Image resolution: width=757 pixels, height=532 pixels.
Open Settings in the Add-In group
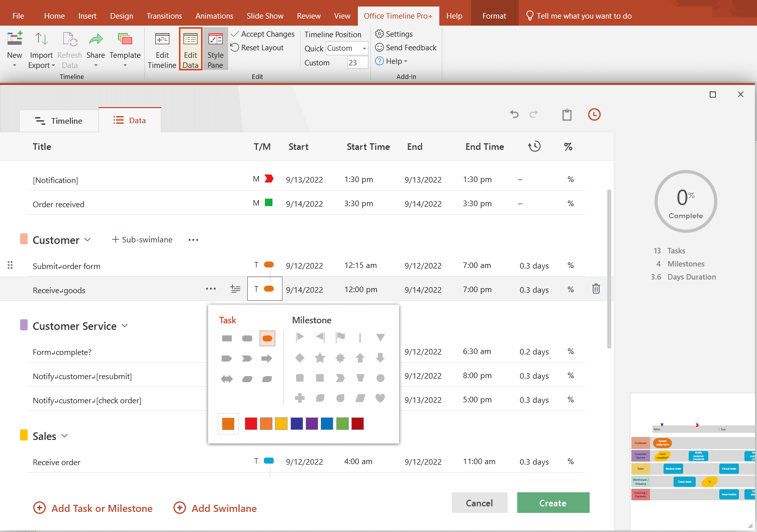pyautogui.click(x=394, y=34)
